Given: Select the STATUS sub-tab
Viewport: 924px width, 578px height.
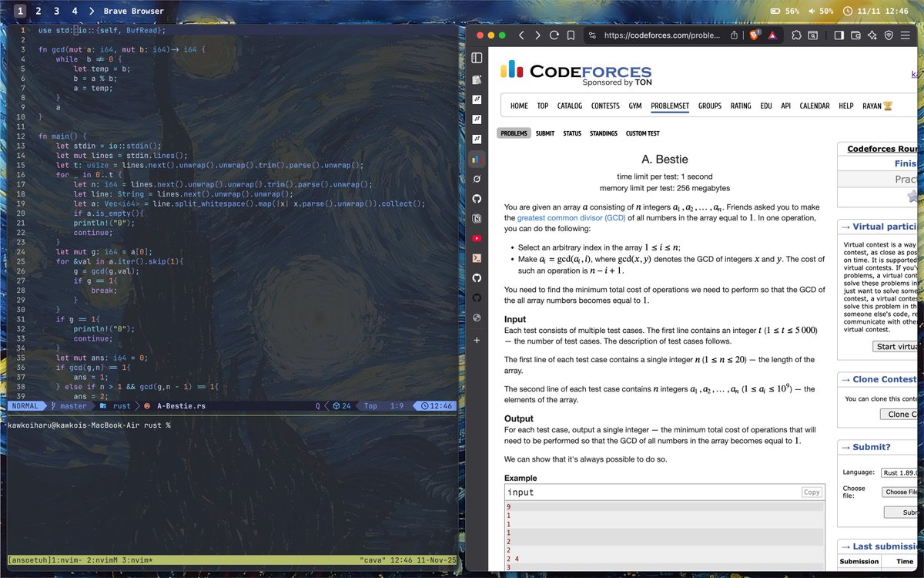Looking at the screenshot, I should click(x=572, y=133).
